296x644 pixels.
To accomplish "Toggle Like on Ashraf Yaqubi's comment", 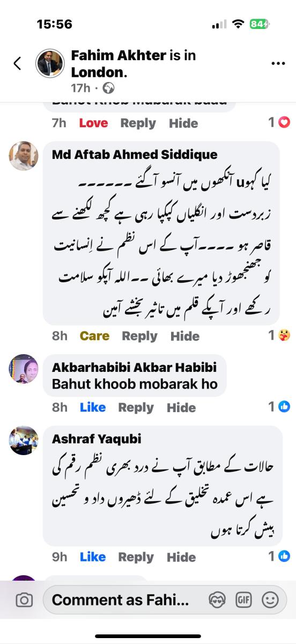I will 93,557.
